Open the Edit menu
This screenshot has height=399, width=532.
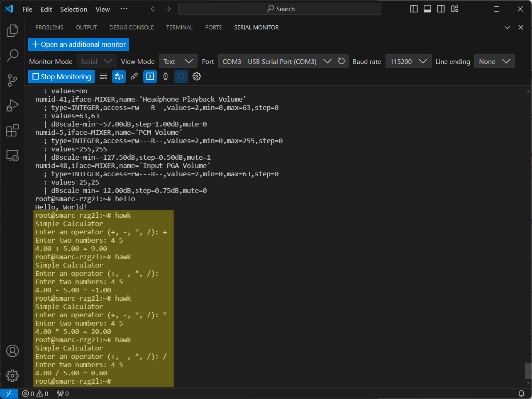[x=46, y=9]
